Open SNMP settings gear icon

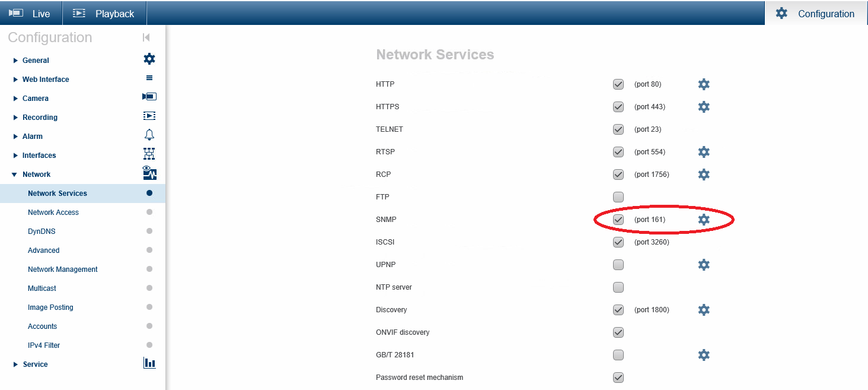(704, 220)
